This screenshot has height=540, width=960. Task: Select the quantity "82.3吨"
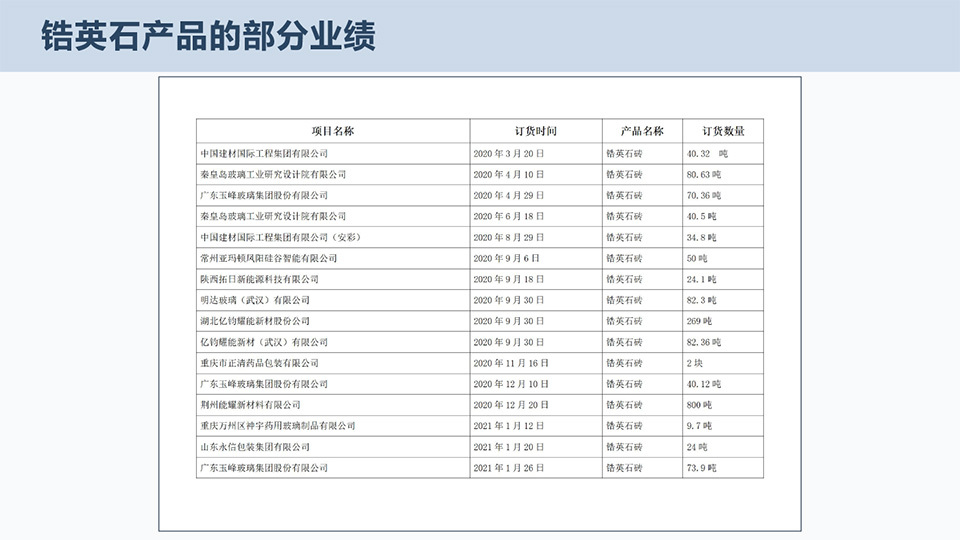pyautogui.click(x=702, y=300)
